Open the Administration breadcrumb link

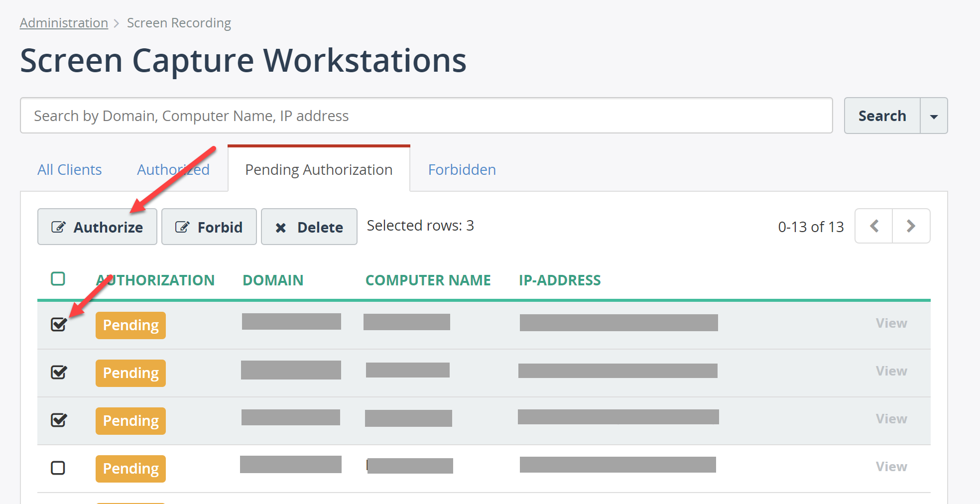pos(64,22)
